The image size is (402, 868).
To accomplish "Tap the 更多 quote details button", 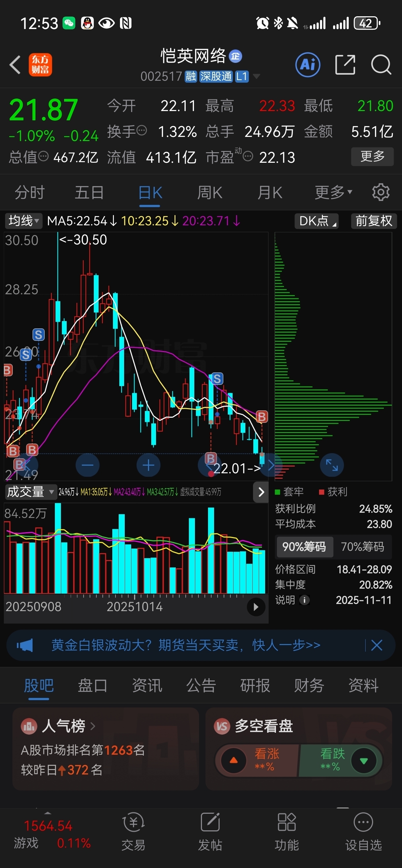I will pyautogui.click(x=372, y=156).
